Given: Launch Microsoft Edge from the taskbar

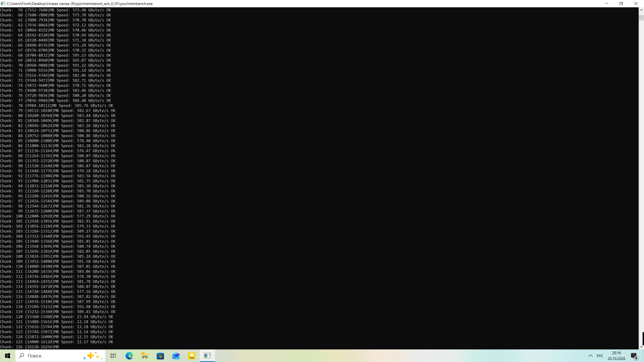Looking at the screenshot, I should (129, 356).
